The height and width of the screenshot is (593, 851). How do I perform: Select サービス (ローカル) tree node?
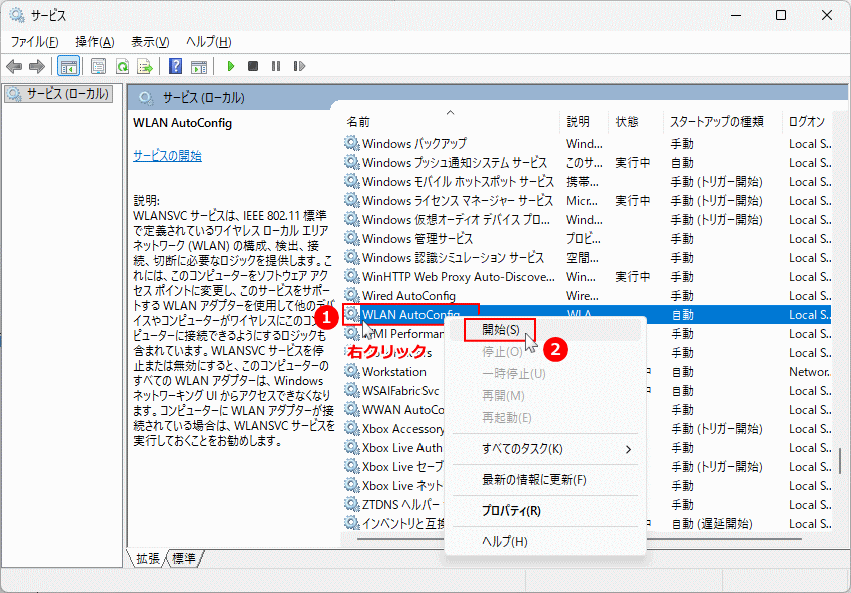point(59,94)
